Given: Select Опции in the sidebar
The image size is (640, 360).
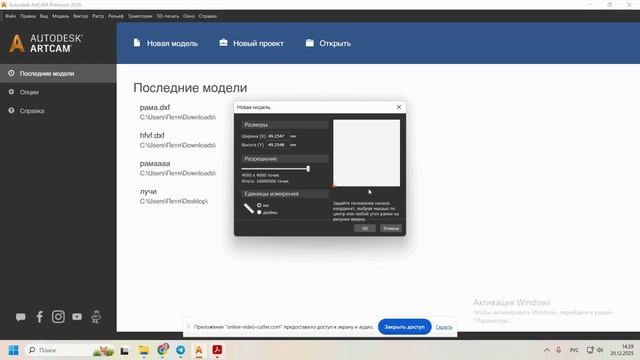Looking at the screenshot, I should click(58, 92).
